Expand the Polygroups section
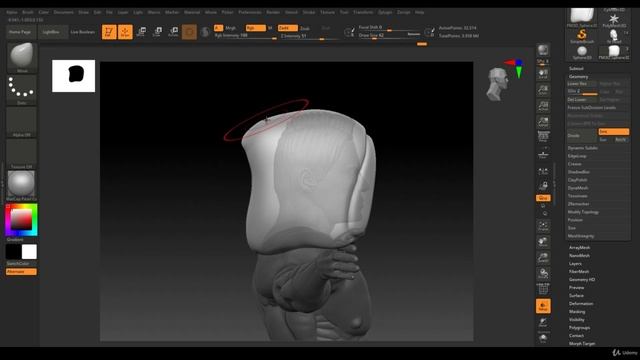This screenshot has width=640, height=360. click(579, 327)
